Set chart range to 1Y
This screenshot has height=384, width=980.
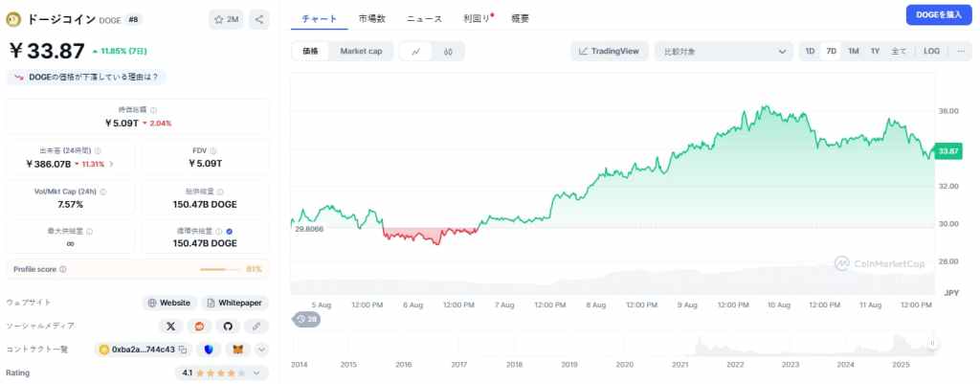point(875,52)
